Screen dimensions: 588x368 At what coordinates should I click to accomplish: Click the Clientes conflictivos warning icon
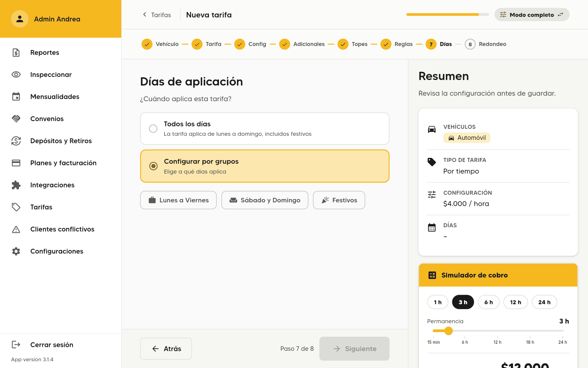click(16, 229)
